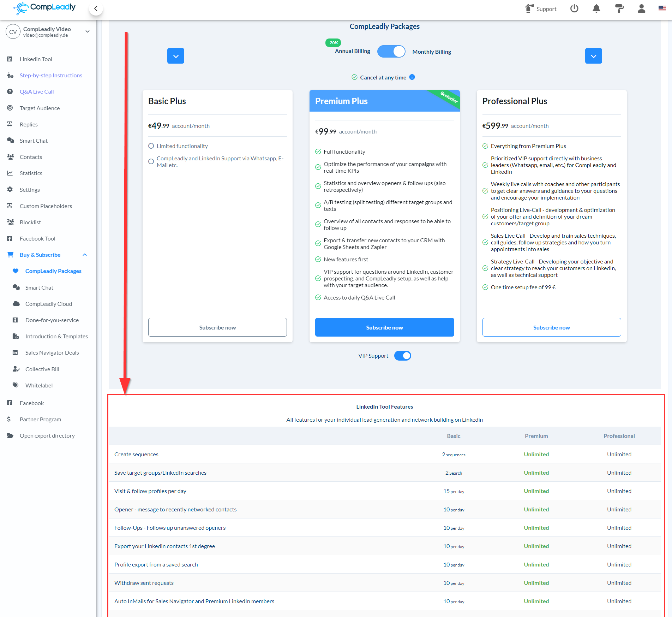
Task: Click the power icon in the header
Action: 574,9
